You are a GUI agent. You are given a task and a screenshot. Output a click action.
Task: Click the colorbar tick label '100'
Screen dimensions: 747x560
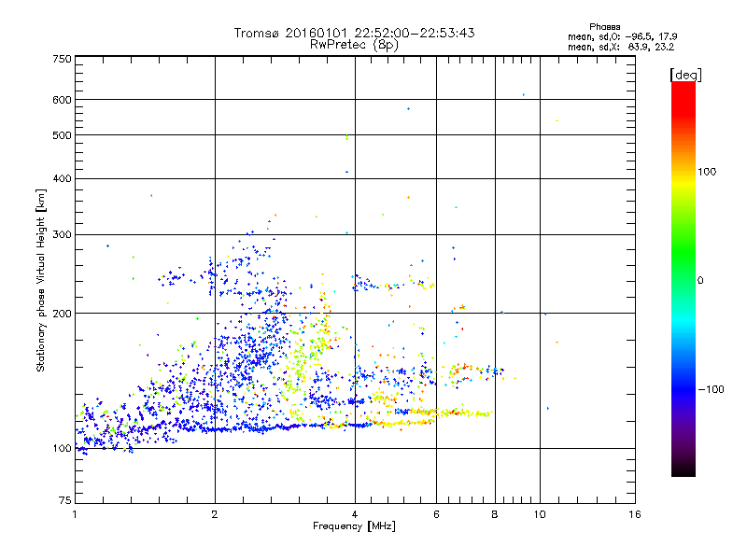pyautogui.click(x=707, y=172)
